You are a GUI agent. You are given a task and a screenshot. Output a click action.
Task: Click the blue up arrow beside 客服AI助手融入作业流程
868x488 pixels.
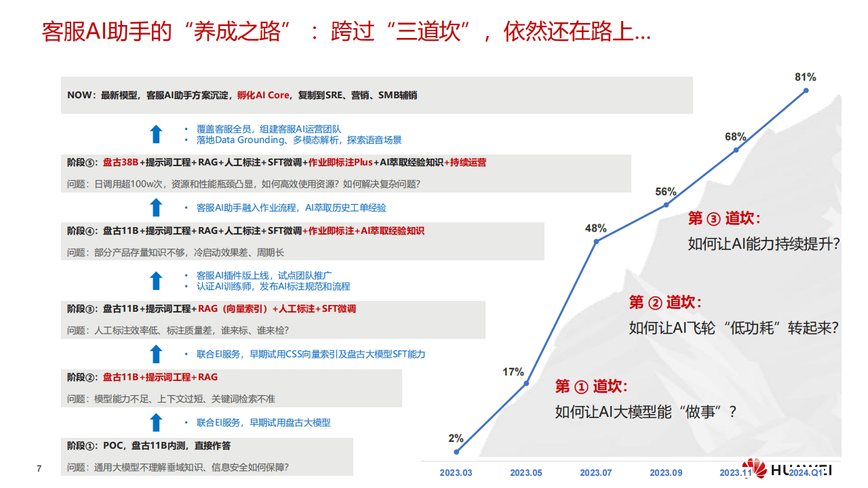click(156, 207)
